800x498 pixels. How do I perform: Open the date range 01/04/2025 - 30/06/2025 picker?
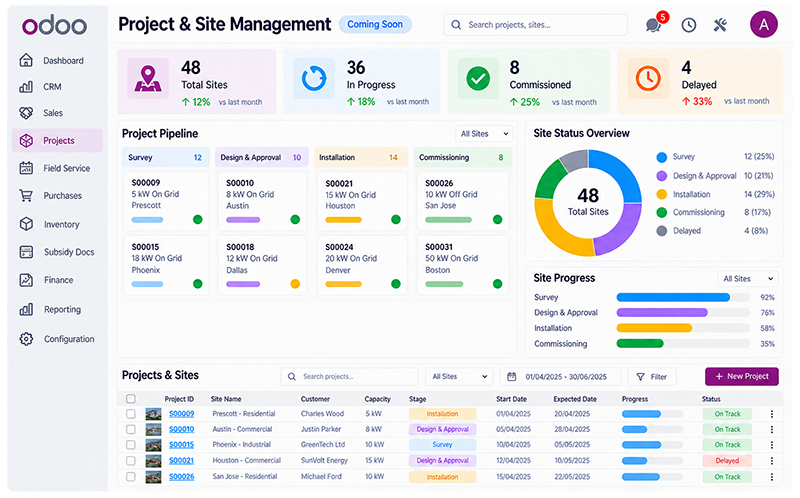[x=560, y=377]
